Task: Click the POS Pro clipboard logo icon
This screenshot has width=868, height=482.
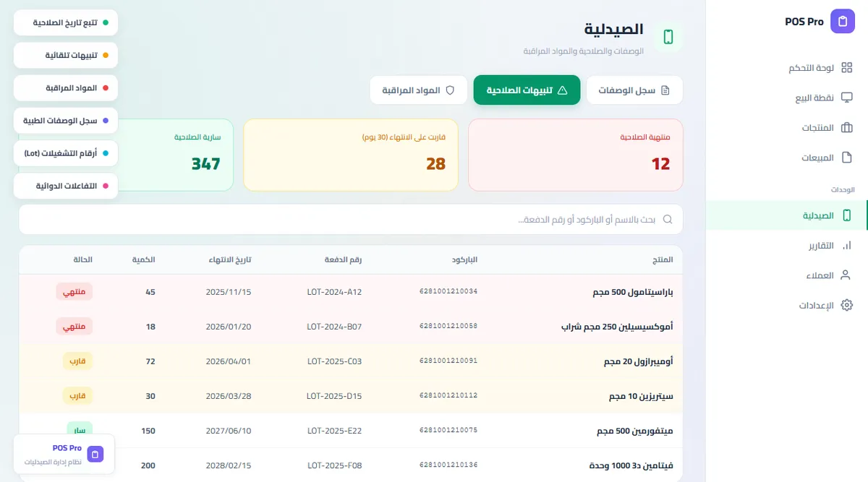Action: (842, 22)
